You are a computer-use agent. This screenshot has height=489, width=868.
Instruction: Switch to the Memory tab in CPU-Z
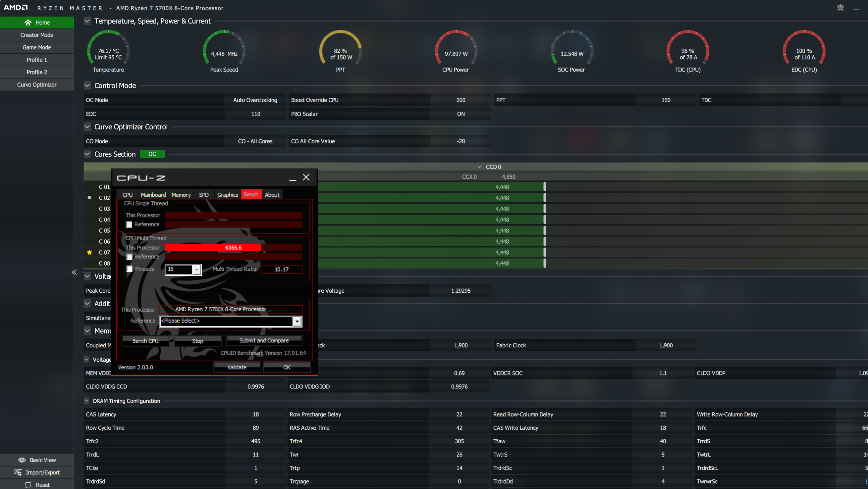181,195
